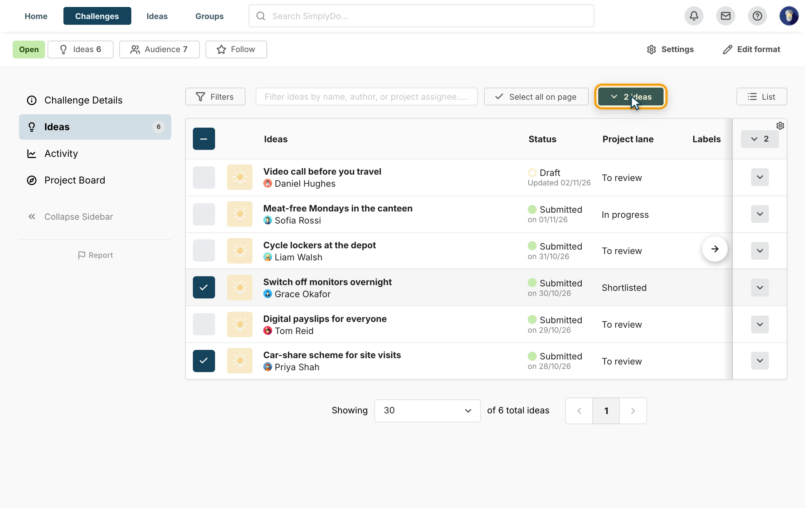Click the arrow button to scroll columns right

(x=715, y=249)
